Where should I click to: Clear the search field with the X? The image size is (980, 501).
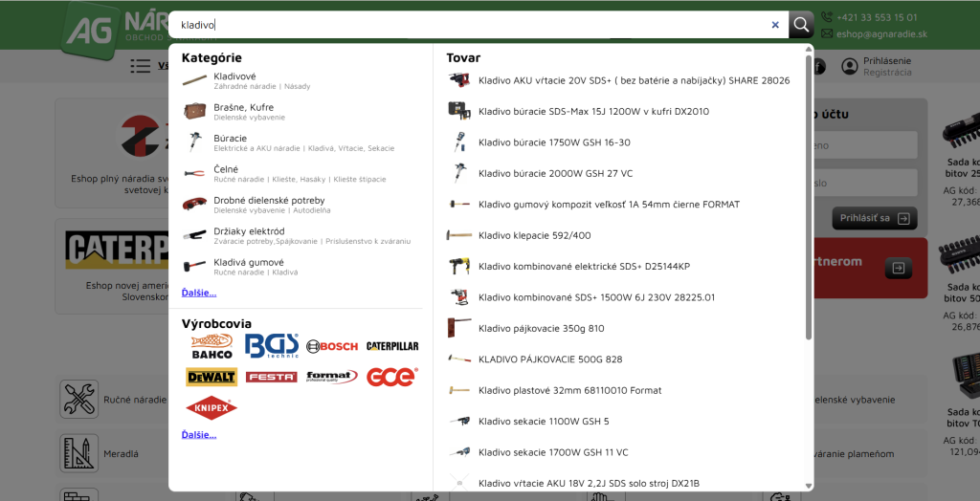click(x=775, y=25)
